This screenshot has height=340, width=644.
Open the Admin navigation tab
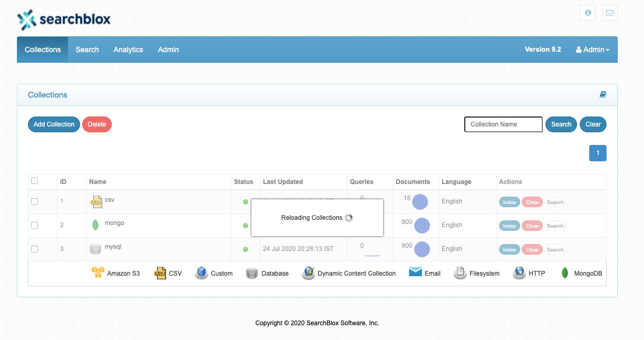(168, 50)
